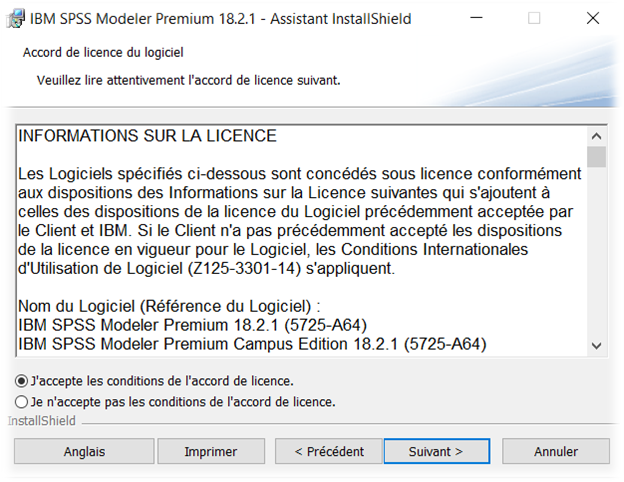This screenshot has width=624, height=482.
Task: Select "J'accepte les conditions" radio button
Action: click(x=22, y=381)
